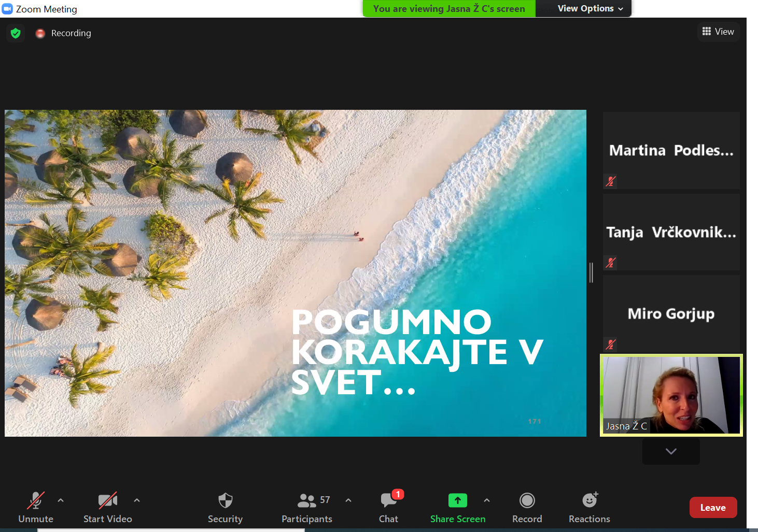Click the green Share Screen icon
Viewport: 758px width, 532px height.
point(457,500)
